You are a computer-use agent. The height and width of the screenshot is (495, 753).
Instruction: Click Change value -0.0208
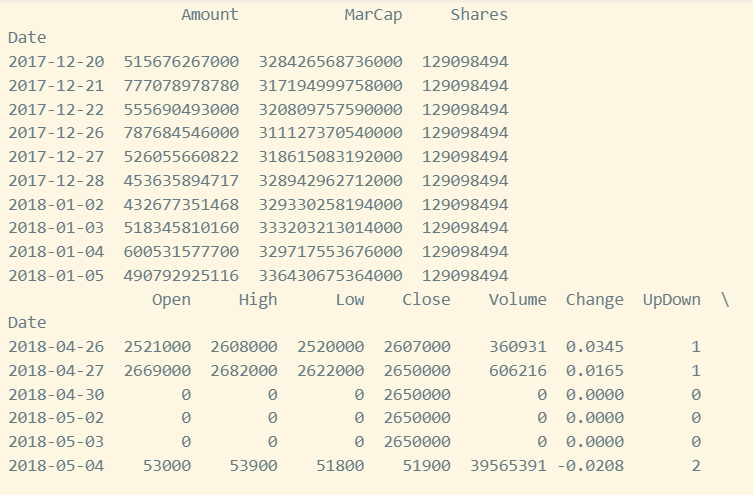(x=590, y=466)
